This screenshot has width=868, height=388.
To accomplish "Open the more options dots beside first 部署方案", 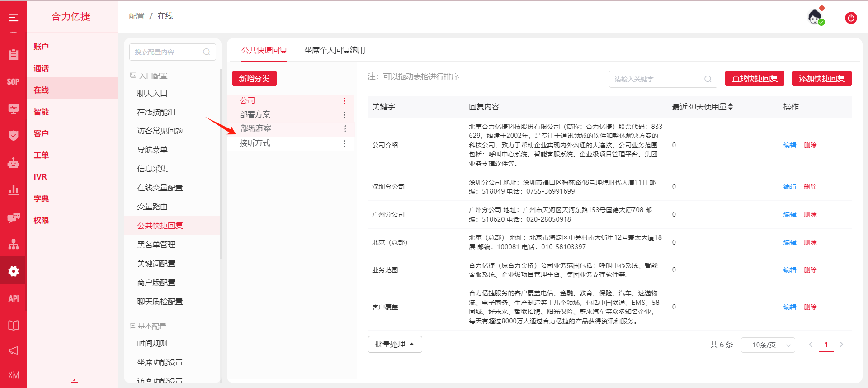I will [344, 115].
